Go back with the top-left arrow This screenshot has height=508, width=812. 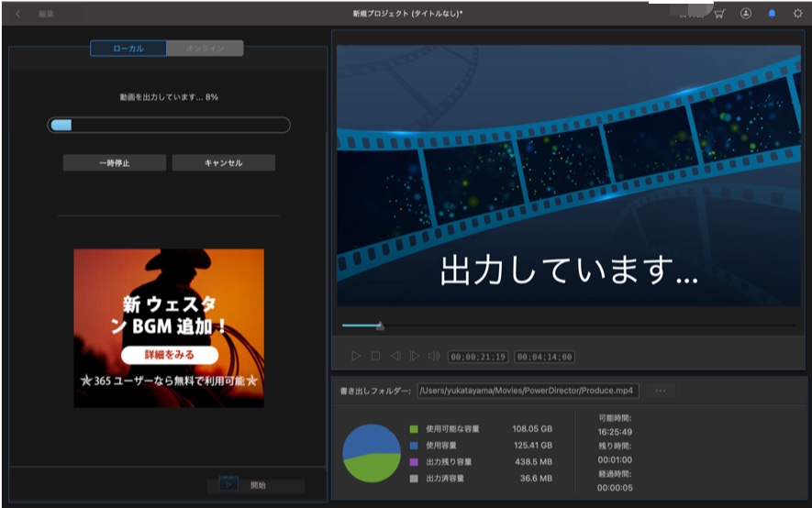point(18,14)
